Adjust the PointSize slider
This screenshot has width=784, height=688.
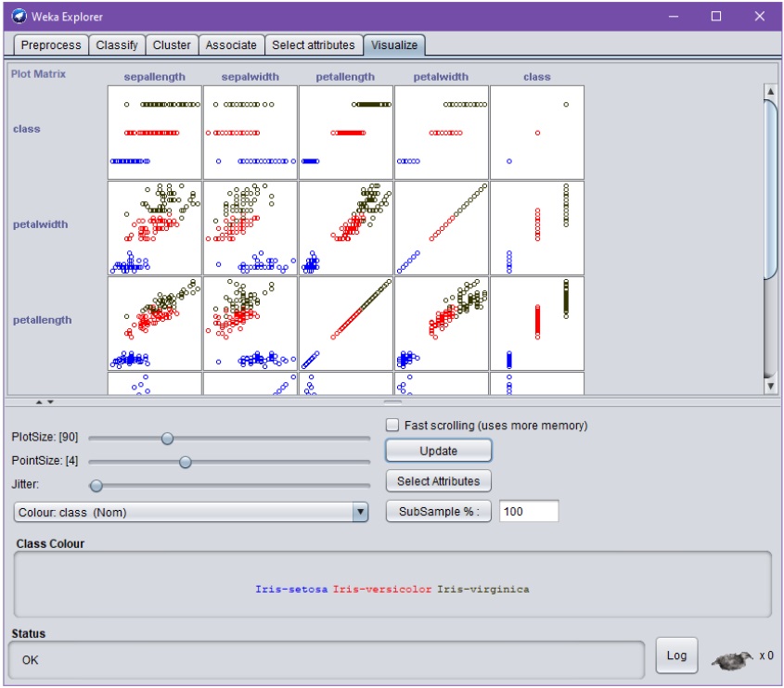click(185, 461)
